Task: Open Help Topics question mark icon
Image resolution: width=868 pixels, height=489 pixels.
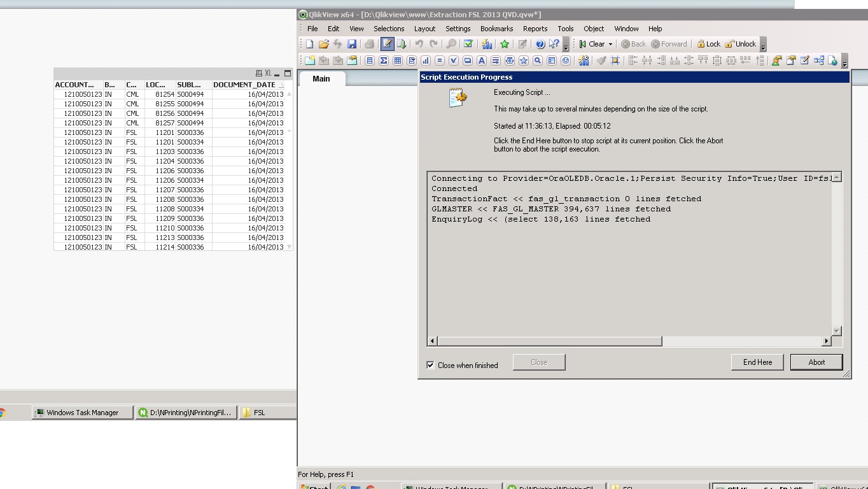Action: point(540,44)
